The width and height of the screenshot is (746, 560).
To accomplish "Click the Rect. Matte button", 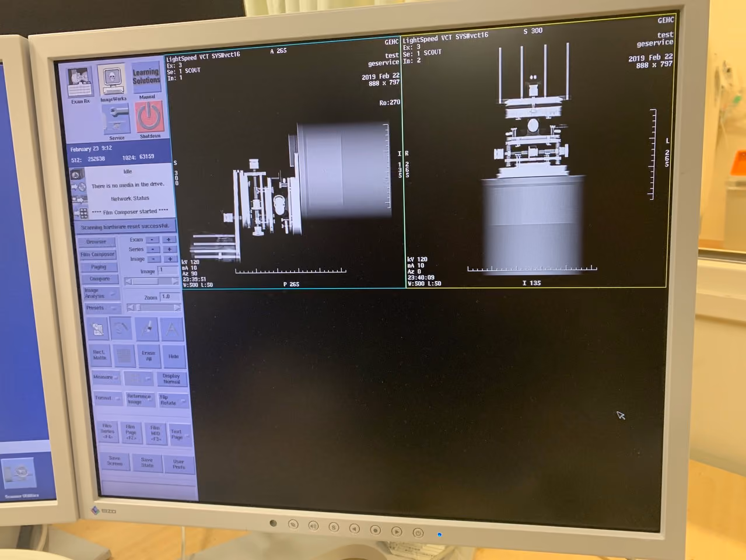I will pos(99,355).
